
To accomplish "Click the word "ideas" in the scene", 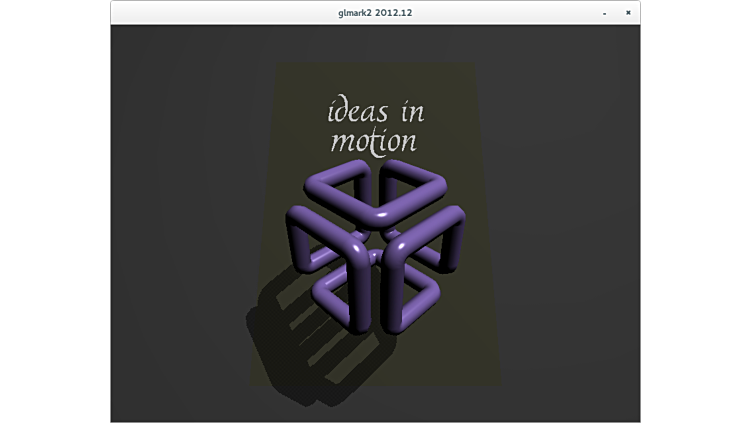I will tap(358, 111).
